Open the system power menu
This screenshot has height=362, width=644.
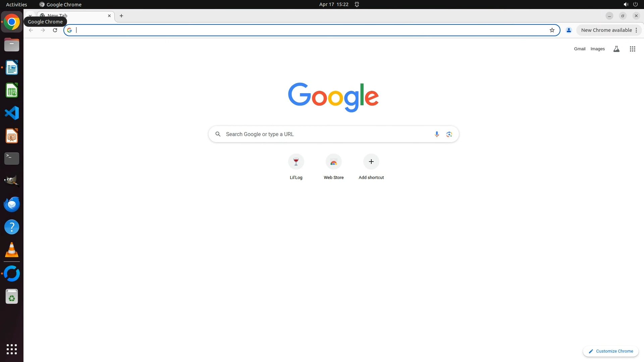click(x=635, y=4)
